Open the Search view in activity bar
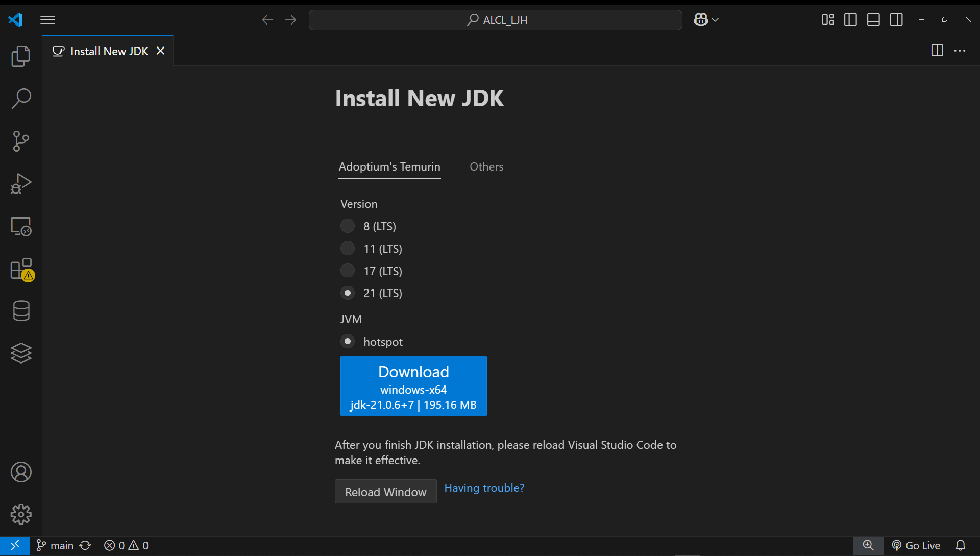 click(x=21, y=99)
